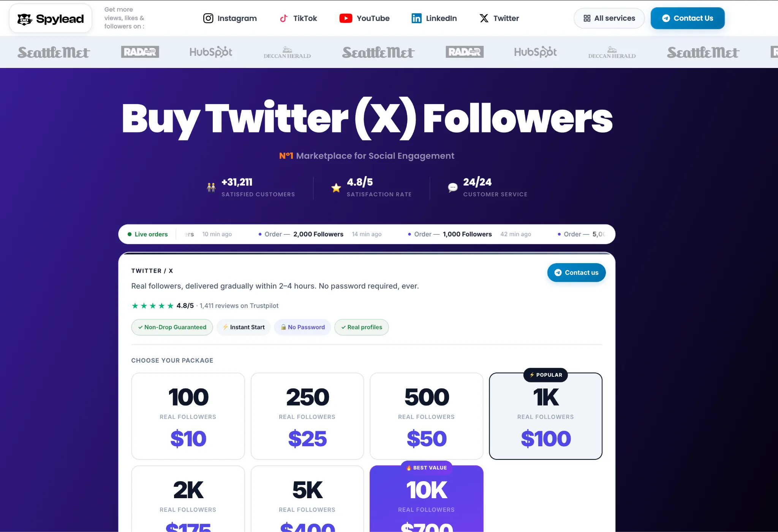
Task: Select the 250 followers $25 package
Action: pyautogui.click(x=307, y=416)
